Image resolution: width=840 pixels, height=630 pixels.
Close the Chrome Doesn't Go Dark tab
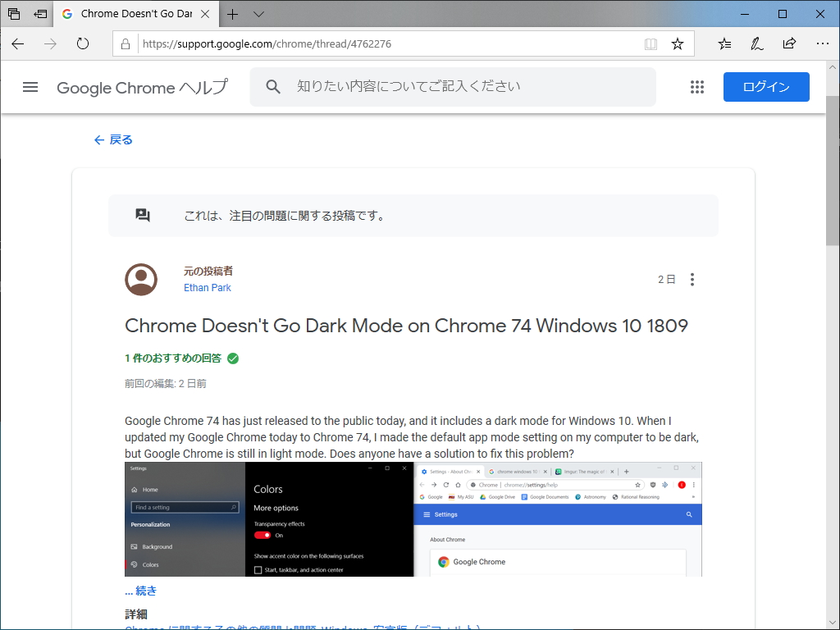click(205, 14)
